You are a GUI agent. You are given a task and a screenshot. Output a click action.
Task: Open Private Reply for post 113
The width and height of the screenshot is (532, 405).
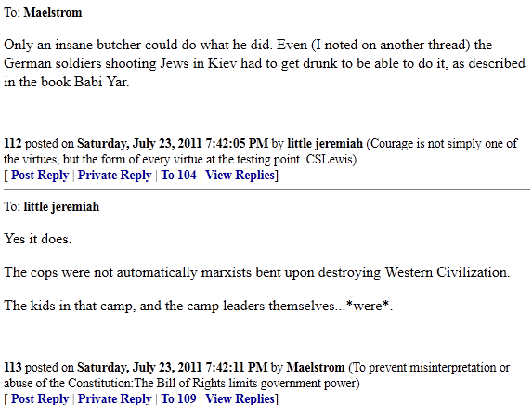[x=115, y=398]
